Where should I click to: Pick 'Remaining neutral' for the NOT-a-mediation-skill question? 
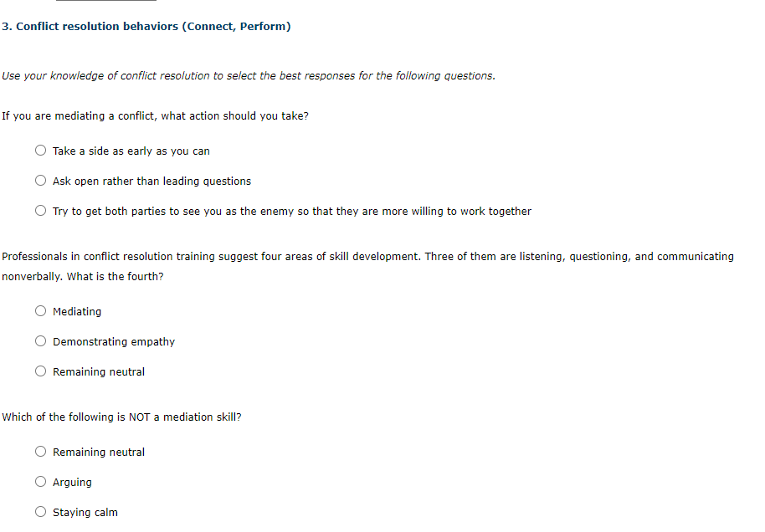pos(40,451)
